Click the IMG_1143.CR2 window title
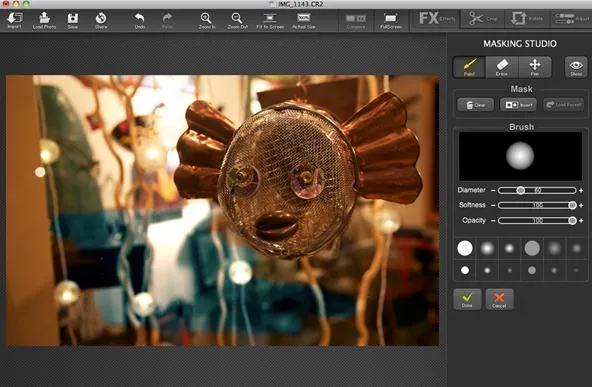This screenshot has height=387, width=592. 301,4
